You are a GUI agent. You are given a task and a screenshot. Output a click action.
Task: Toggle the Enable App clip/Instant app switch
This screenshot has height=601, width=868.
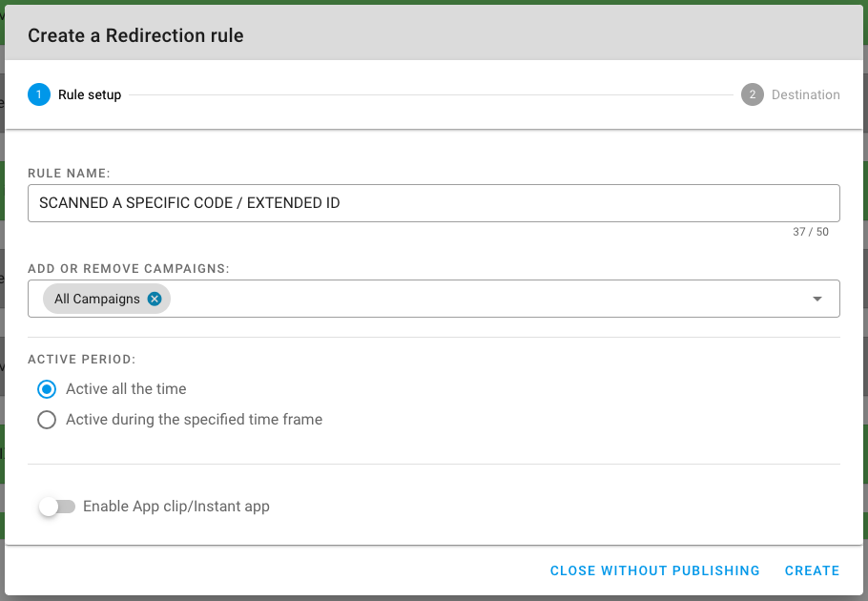pos(56,507)
